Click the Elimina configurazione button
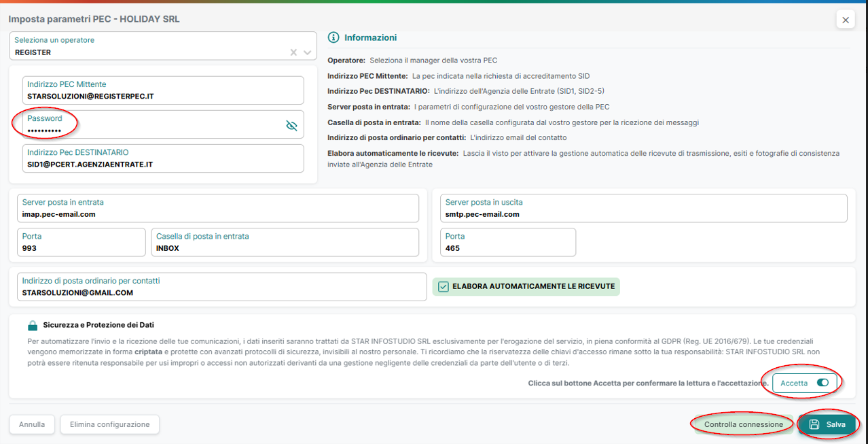 [109, 424]
